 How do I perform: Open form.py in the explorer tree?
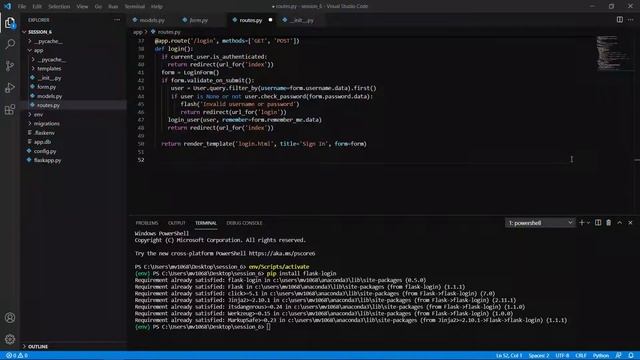pyautogui.click(x=47, y=87)
